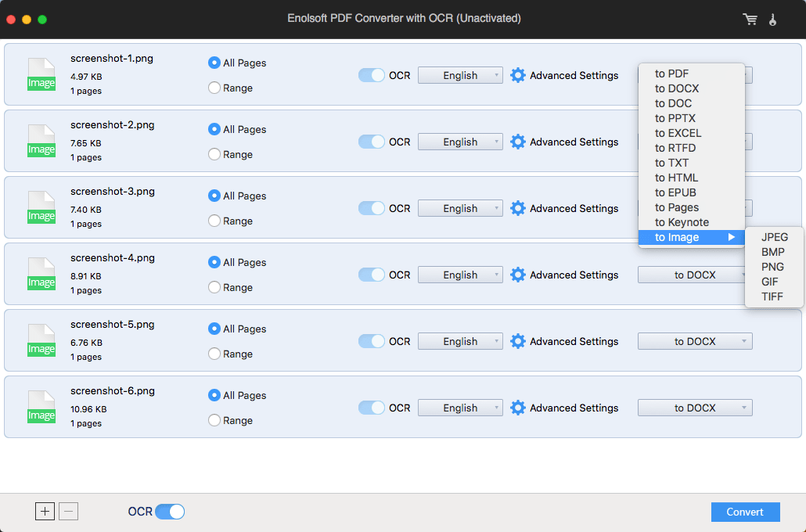This screenshot has height=532, width=806.
Task: Toggle OCR switch for screenshot-1.png
Action: [x=372, y=75]
